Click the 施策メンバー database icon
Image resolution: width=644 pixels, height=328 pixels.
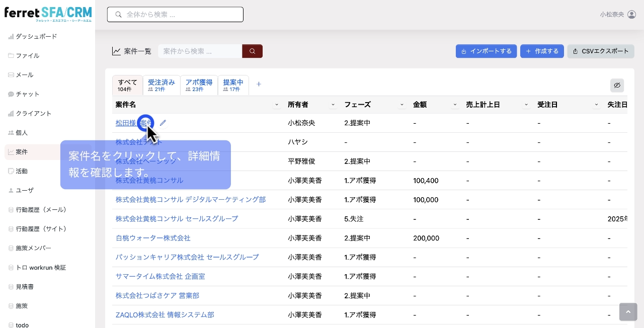point(11,248)
